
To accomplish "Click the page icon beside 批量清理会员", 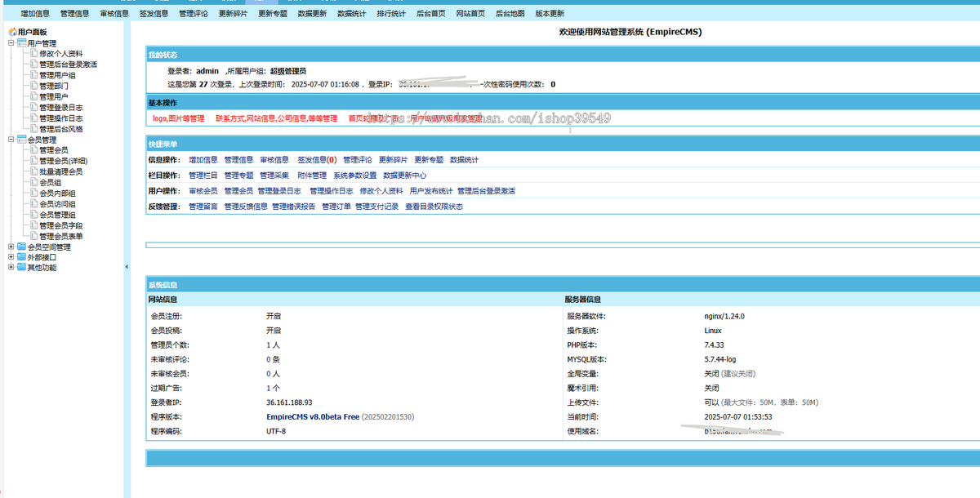I will click(33, 171).
